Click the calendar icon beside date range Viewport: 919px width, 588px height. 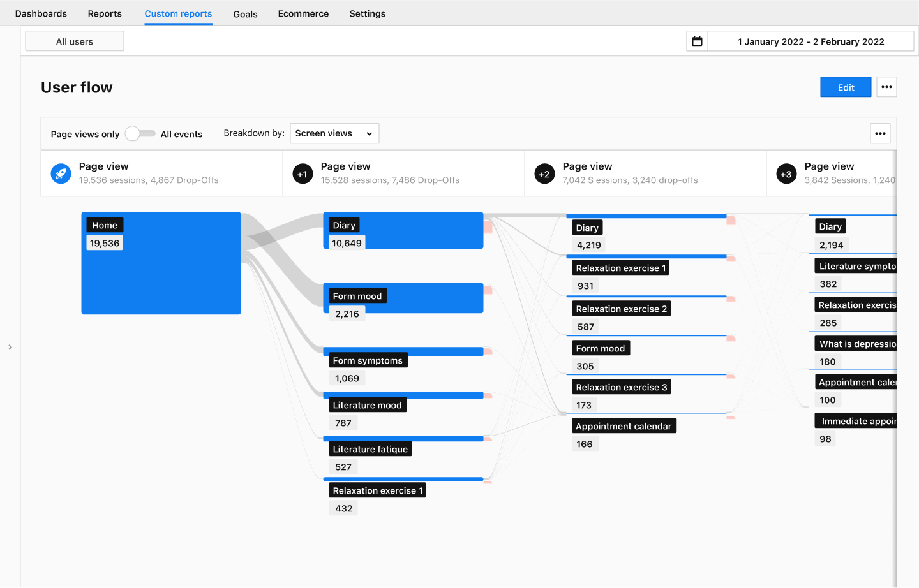(697, 41)
